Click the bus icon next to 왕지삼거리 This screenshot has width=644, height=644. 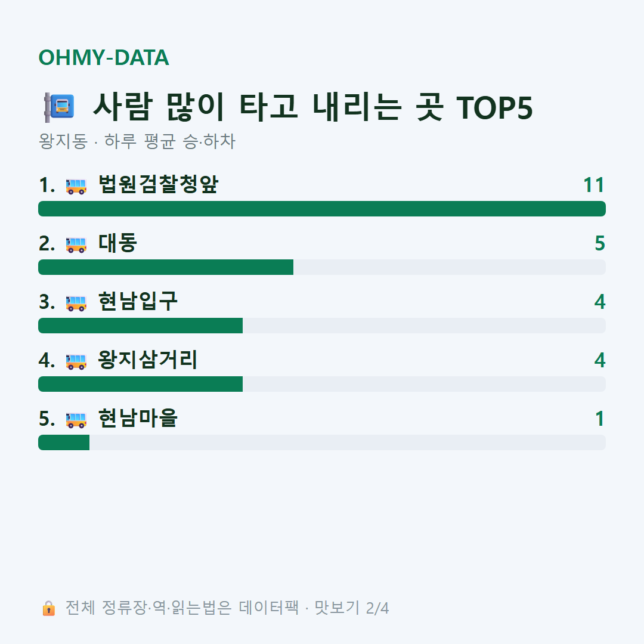click(76, 361)
